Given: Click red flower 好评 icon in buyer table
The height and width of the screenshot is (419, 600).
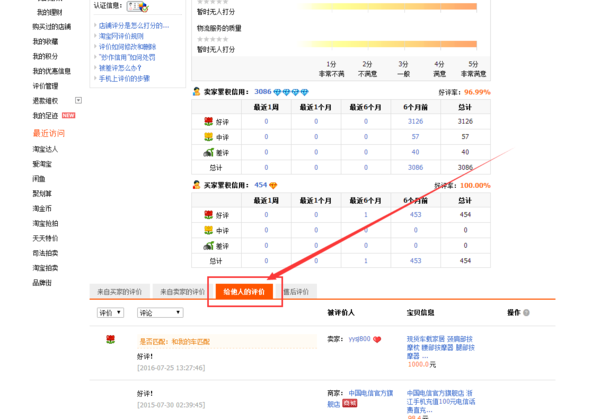Looking at the screenshot, I should [208, 215].
